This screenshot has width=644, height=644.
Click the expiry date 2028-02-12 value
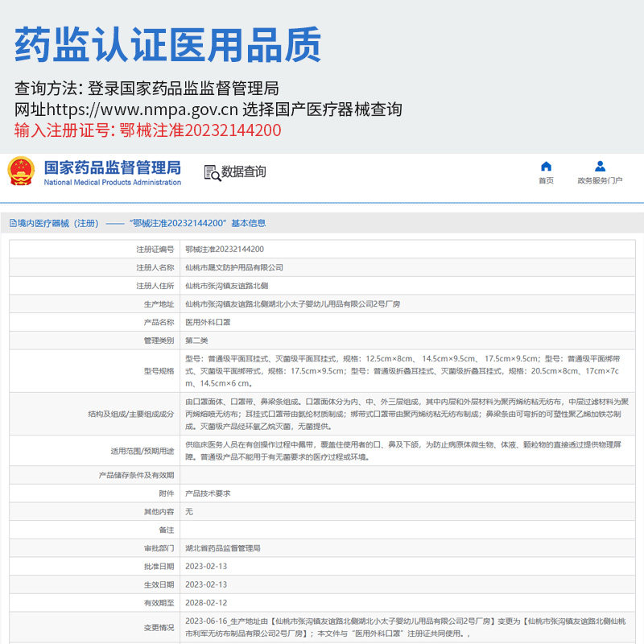point(206,603)
